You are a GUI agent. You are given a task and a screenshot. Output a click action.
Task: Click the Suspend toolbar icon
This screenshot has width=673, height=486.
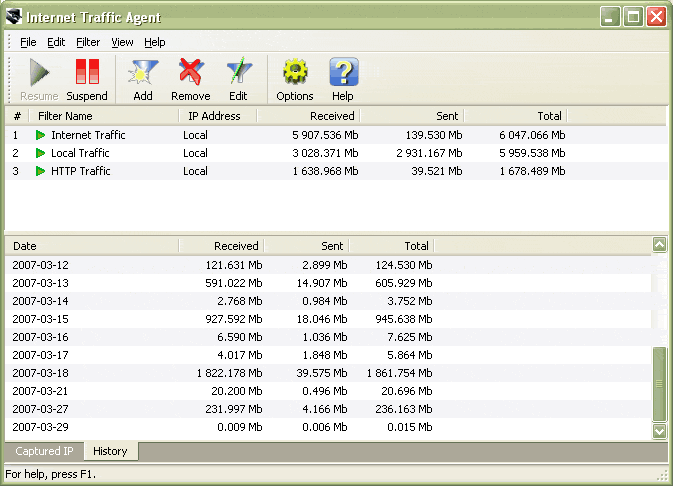point(87,73)
